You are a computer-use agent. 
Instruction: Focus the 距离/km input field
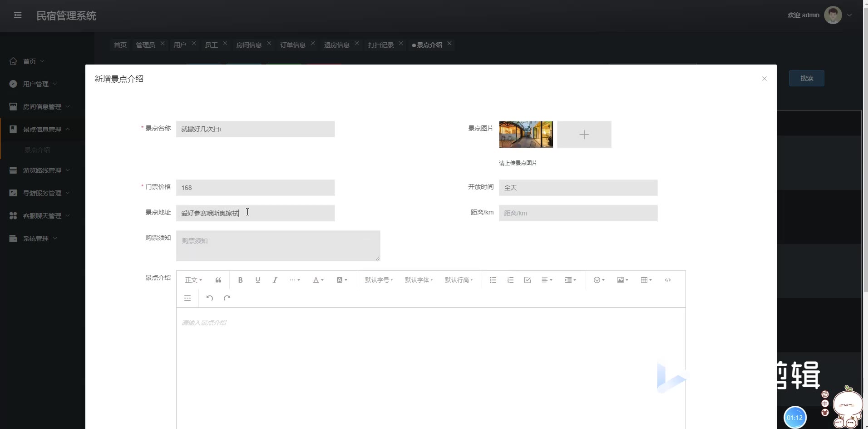click(578, 213)
